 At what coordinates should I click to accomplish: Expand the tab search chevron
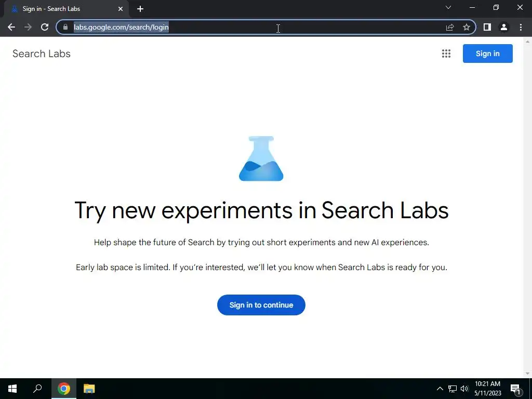click(x=448, y=7)
